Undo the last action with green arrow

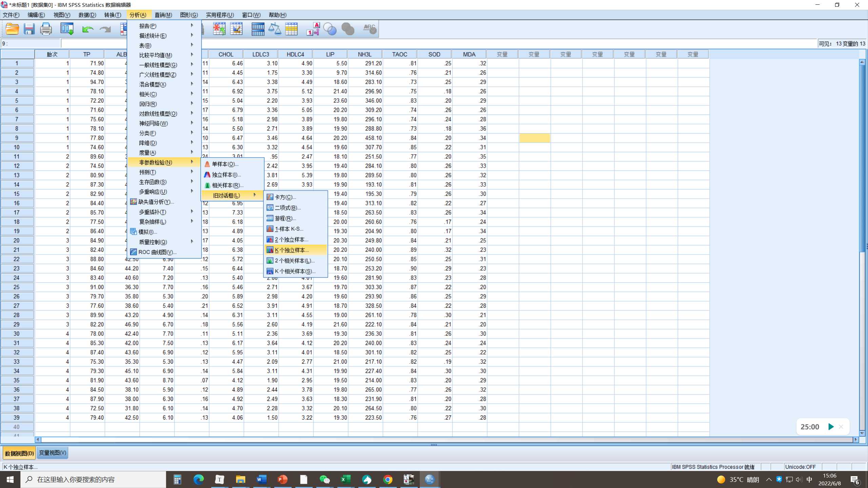click(88, 29)
